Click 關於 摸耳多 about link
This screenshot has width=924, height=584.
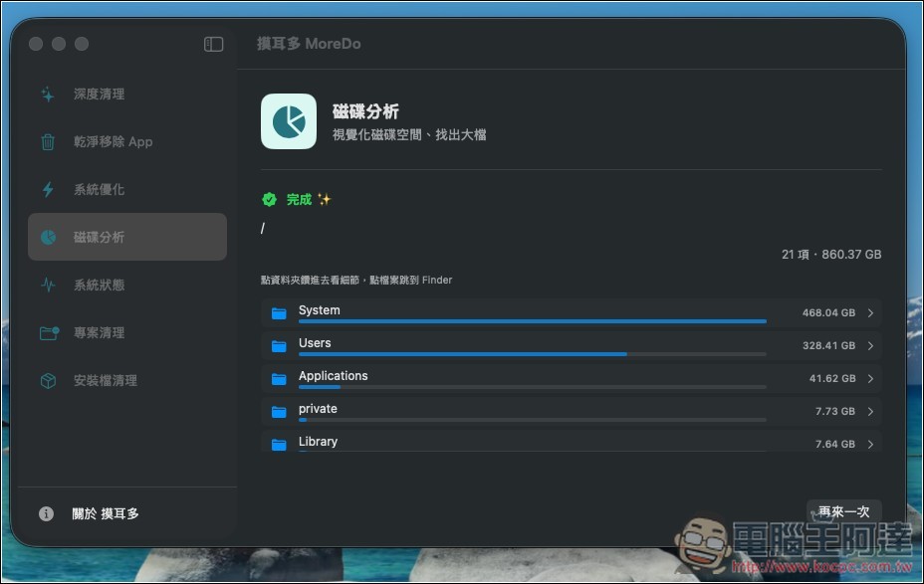tap(106, 514)
